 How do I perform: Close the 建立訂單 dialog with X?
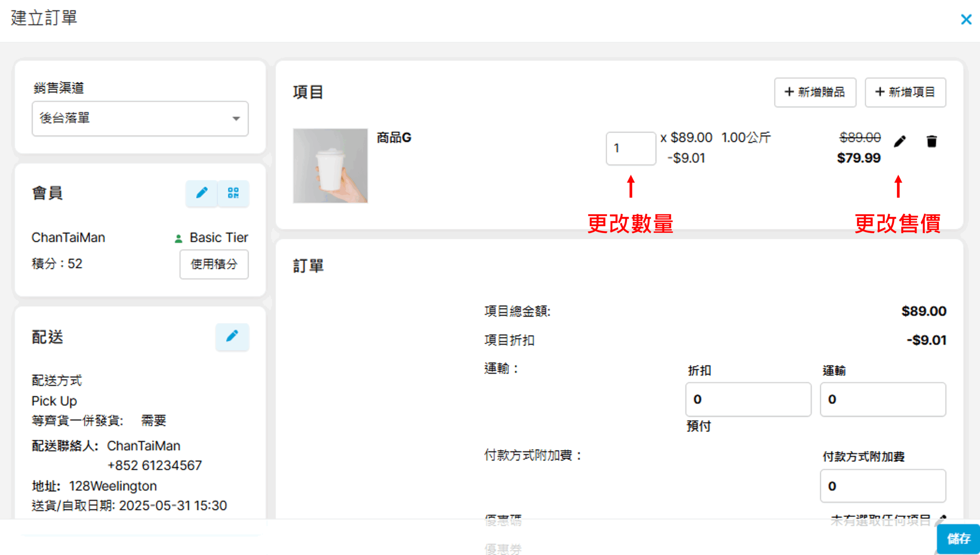[x=966, y=19]
